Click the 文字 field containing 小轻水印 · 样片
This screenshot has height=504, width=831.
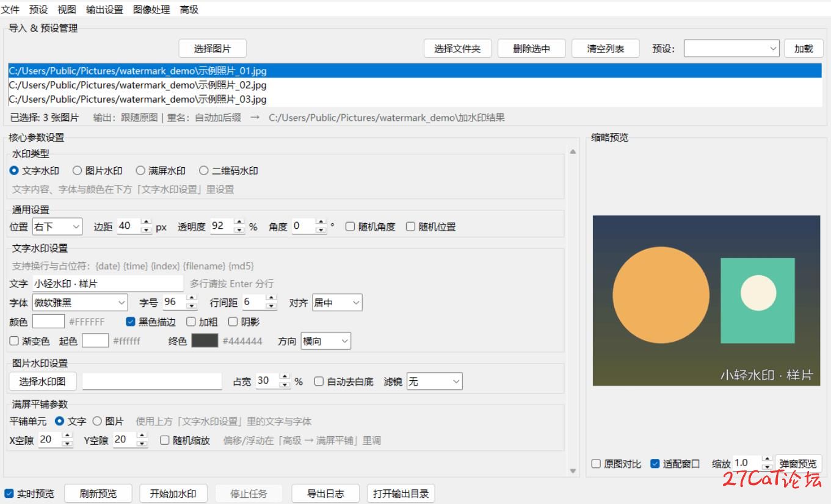(x=107, y=284)
